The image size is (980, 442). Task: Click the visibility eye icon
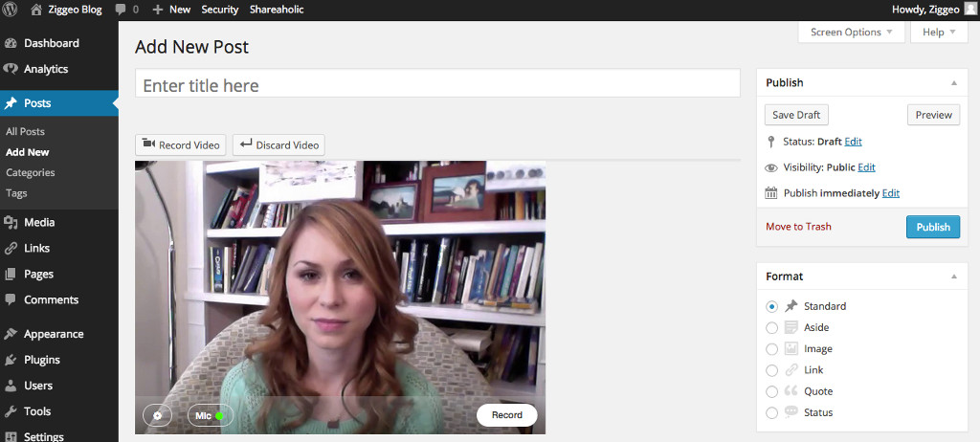click(771, 167)
